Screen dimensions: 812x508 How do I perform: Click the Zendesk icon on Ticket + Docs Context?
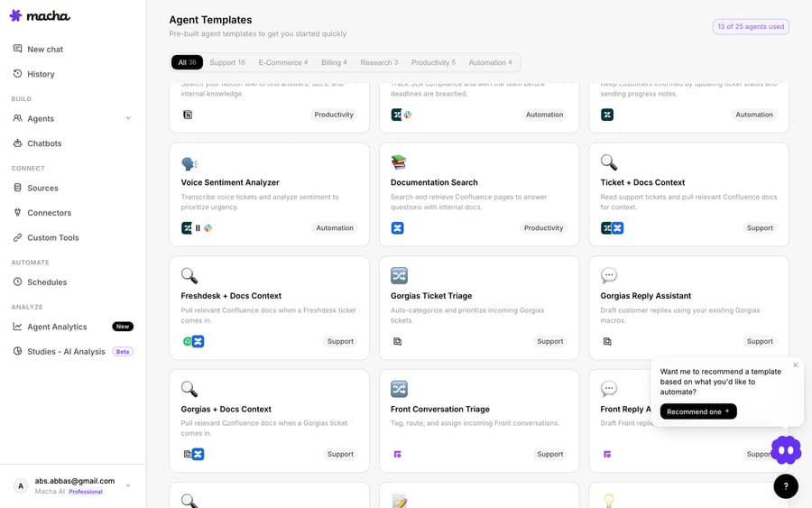tap(606, 228)
